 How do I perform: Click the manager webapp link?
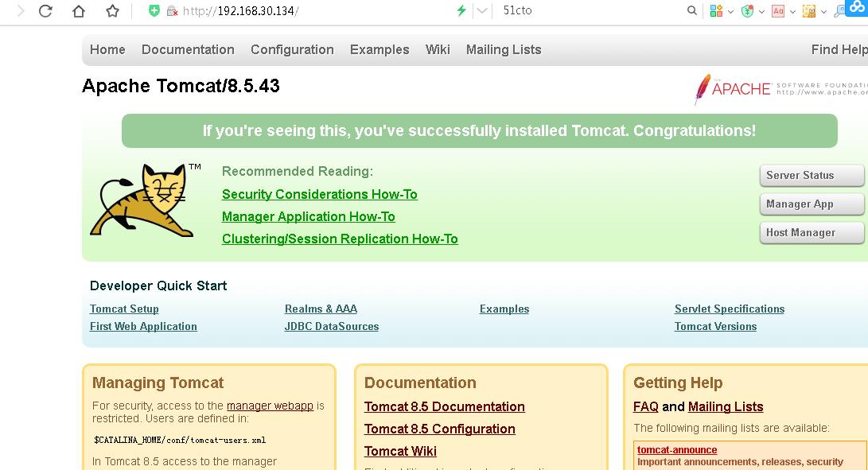(x=271, y=406)
